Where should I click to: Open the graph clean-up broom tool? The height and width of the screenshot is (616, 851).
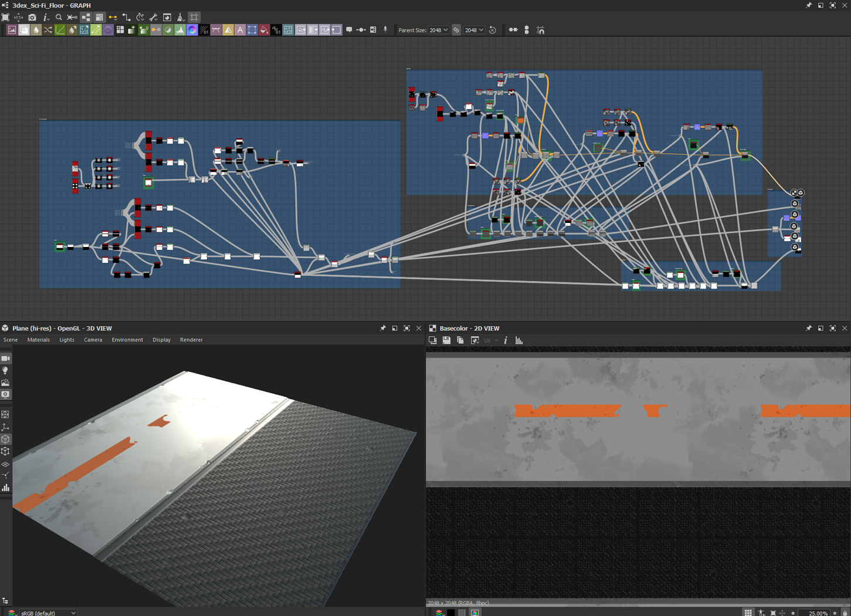tap(181, 18)
